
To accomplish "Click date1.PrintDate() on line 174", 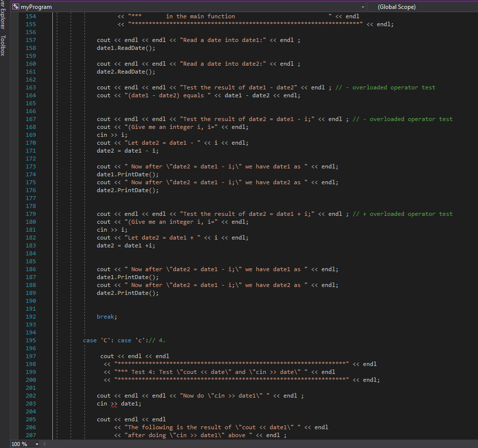I will [127, 174].
